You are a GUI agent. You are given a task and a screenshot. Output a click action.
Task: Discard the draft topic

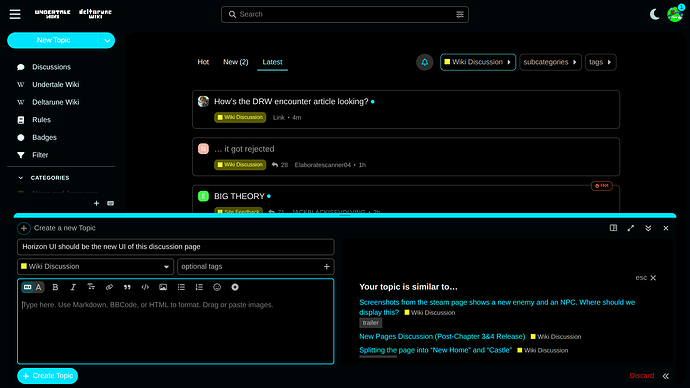click(642, 376)
